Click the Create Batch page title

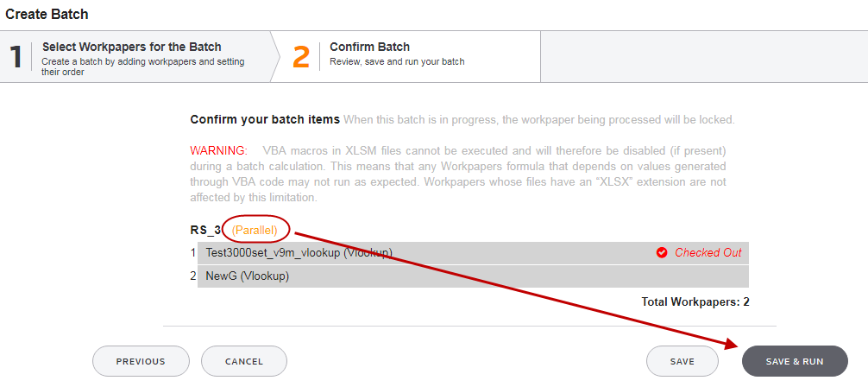coord(47,15)
